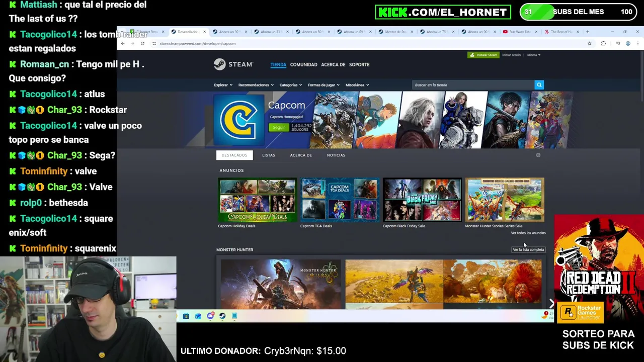This screenshot has width=644, height=362.
Task: Click the site info icon in address bar
Action: click(154, 44)
